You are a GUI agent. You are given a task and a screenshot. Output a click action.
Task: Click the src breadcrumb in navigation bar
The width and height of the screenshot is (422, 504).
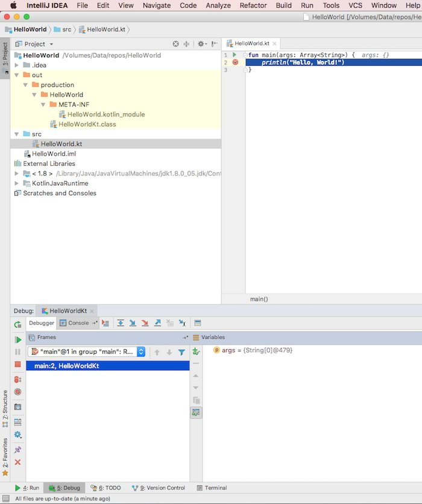(x=63, y=30)
